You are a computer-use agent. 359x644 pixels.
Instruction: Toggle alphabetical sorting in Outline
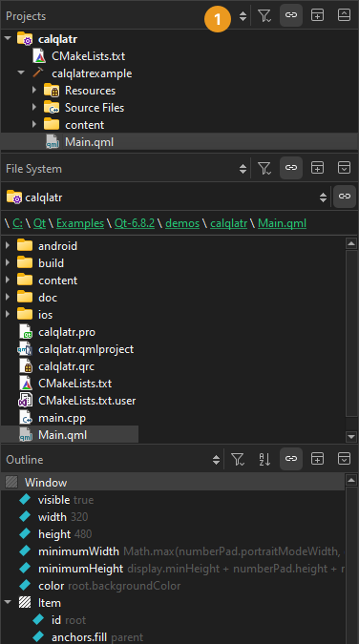[264, 459]
